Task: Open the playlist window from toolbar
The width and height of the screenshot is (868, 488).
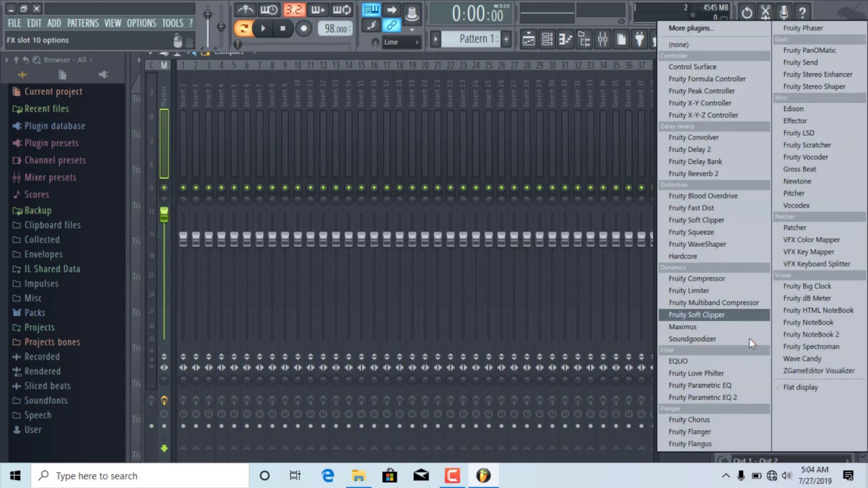Action: coord(528,39)
